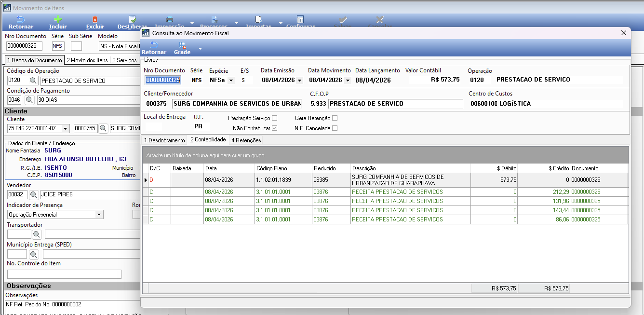Sort by $ Crédito column header

pos(544,168)
